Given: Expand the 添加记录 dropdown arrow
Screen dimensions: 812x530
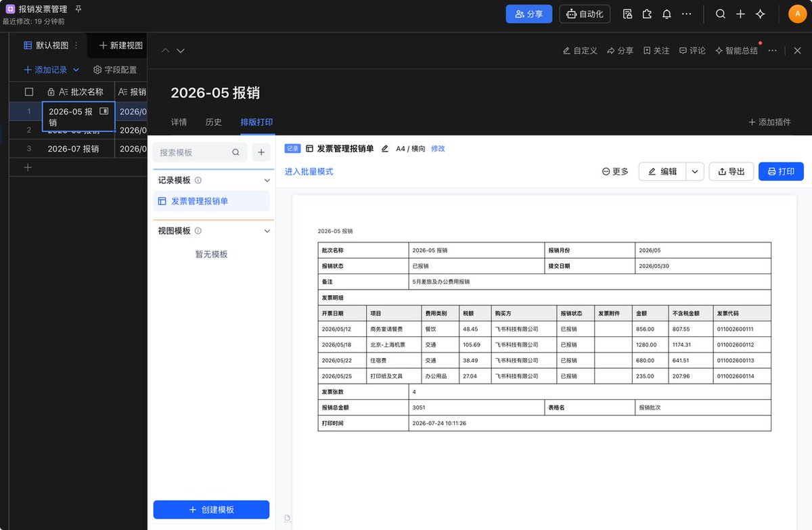Looking at the screenshot, I should (x=76, y=70).
